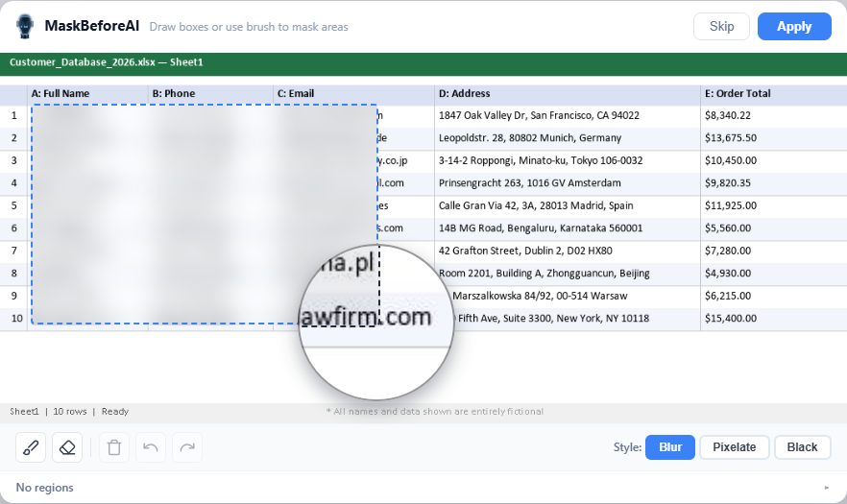The image size is (847, 504).
Task: Choose the Black mask style
Action: [802, 447]
